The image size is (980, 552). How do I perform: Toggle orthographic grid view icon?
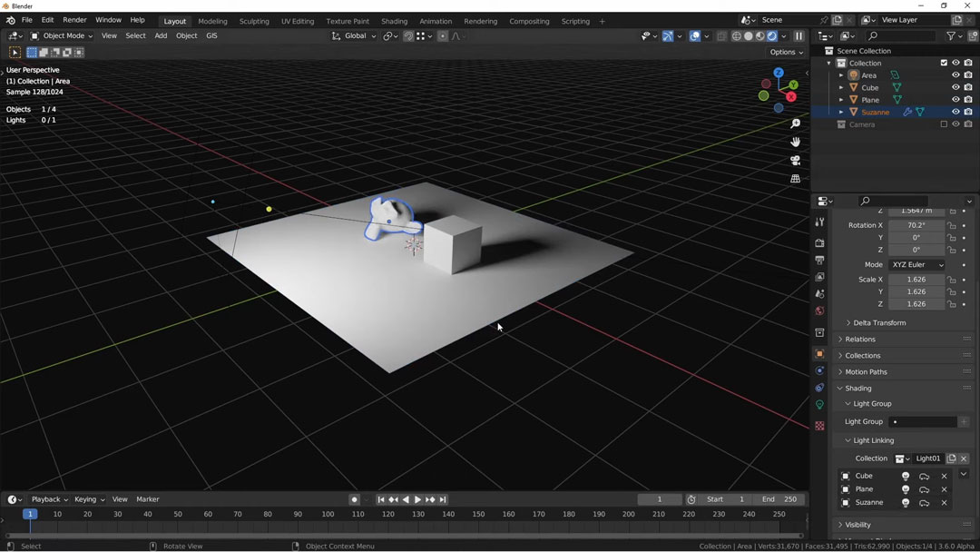pyautogui.click(x=796, y=179)
